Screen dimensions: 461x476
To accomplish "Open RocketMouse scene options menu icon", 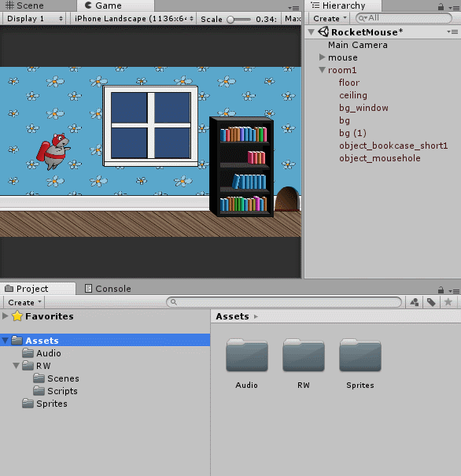I will tap(452, 31).
